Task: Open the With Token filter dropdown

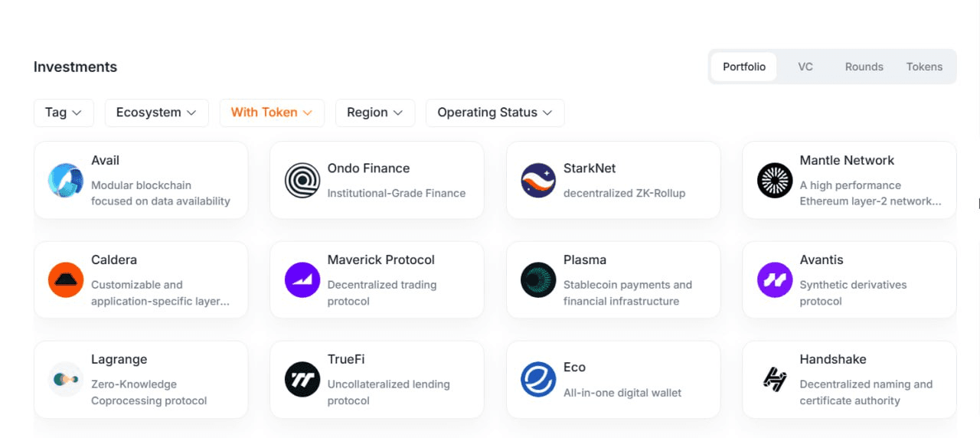Action: click(272, 113)
